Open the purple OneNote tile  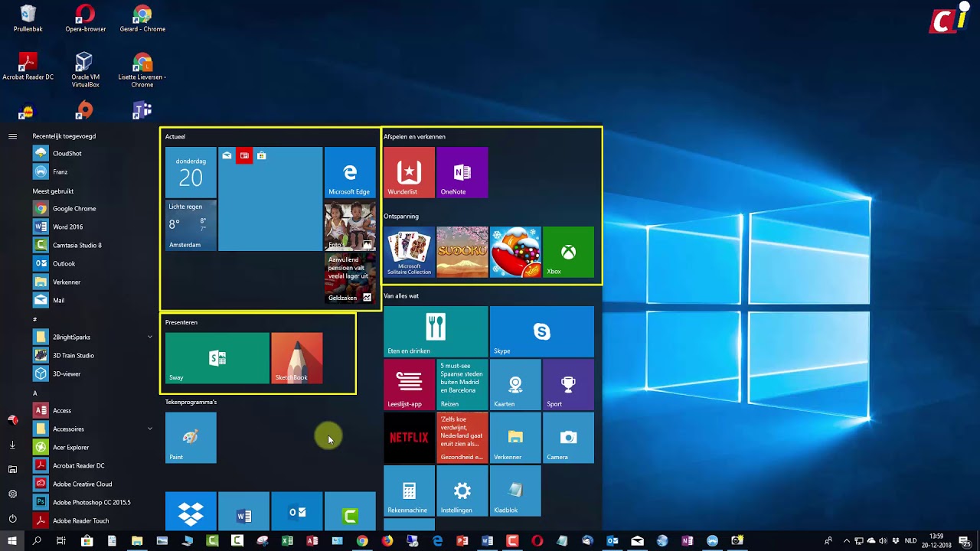tap(462, 172)
